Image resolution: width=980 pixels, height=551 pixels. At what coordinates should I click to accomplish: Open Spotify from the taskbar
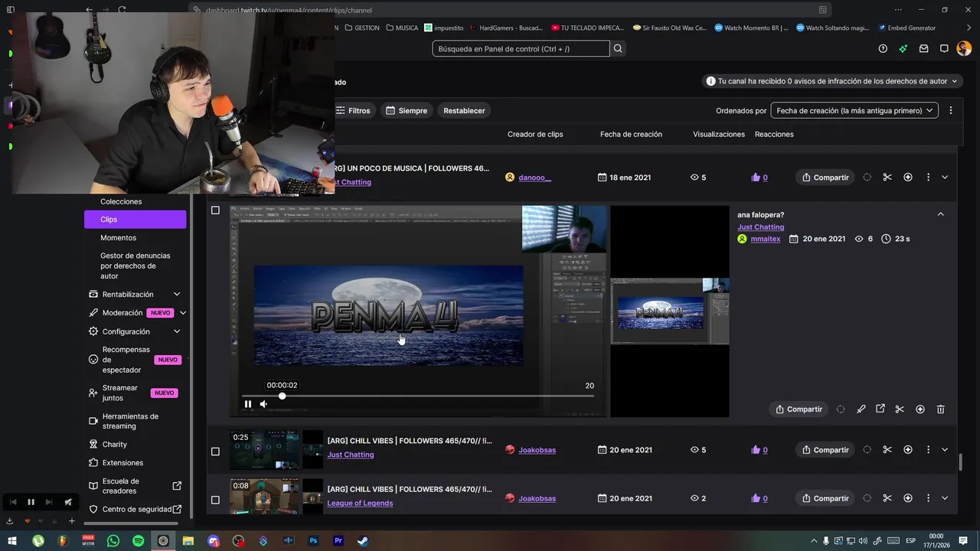click(x=138, y=541)
